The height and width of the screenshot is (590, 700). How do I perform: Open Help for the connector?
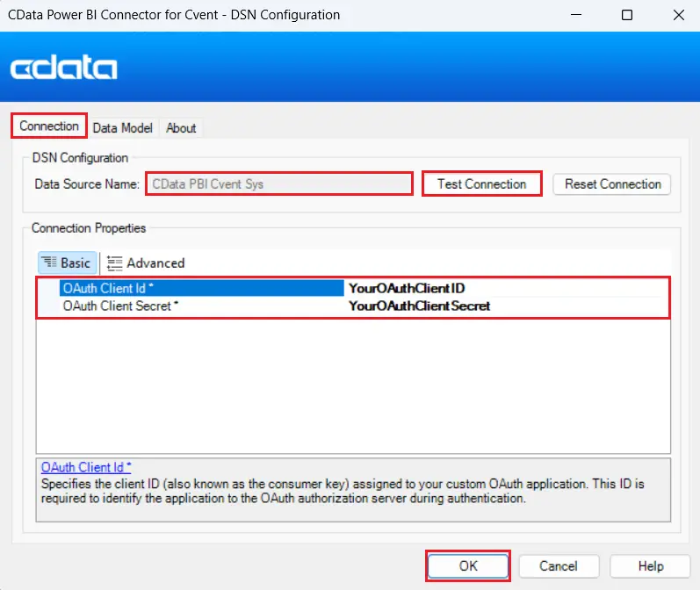pos(650,566)
